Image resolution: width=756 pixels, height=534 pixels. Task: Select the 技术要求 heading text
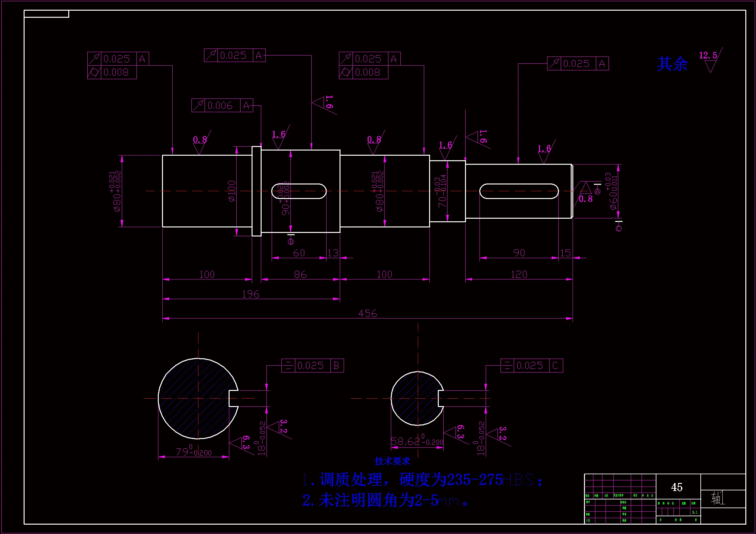392,461
